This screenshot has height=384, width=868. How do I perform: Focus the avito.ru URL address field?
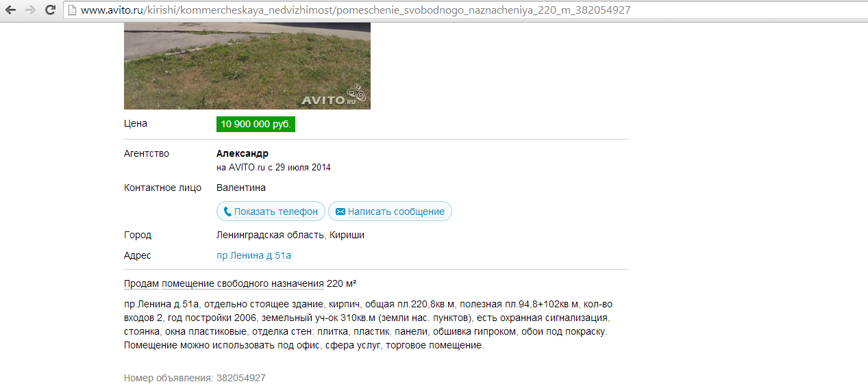[466, 10]
